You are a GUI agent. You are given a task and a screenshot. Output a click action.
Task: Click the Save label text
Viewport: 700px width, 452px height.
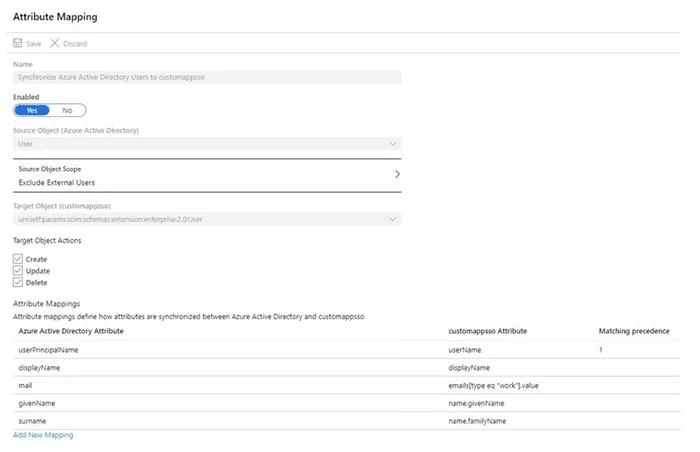pyautogui.click(x=33, y=44)
